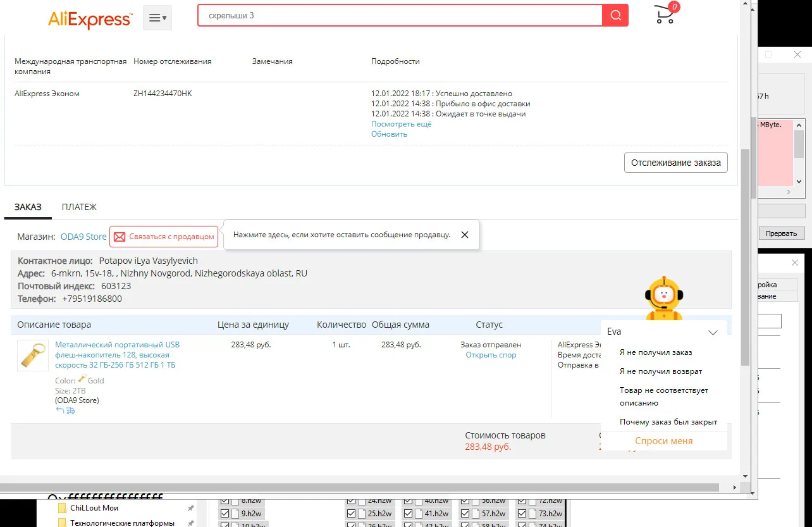Uncheck the 9.h2w file checkbox
812x527 pixels.
coord(225,514)
